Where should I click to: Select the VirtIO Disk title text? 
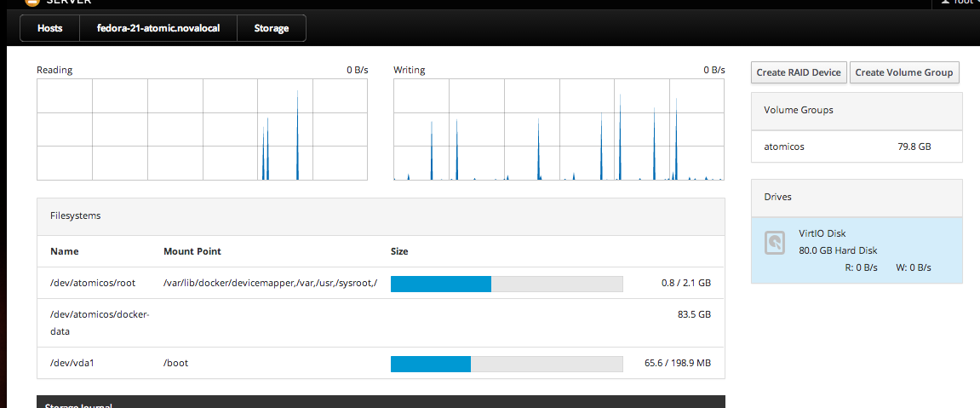pyautogui.click(x=822, y=233)
